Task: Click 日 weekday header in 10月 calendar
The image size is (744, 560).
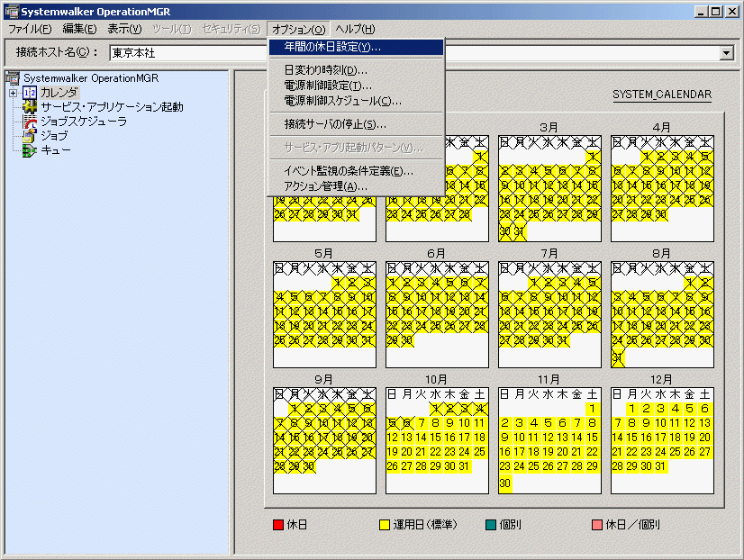Action: click(392, 394)
